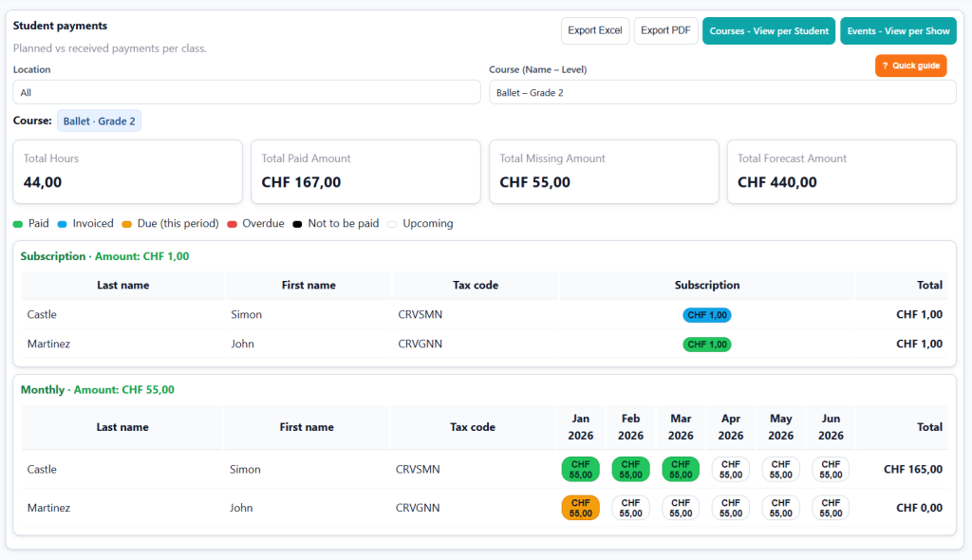The image size is (972, 560).
Task: Select Castle's paid Jan 2026 payment chip
Action: [580, 469]
